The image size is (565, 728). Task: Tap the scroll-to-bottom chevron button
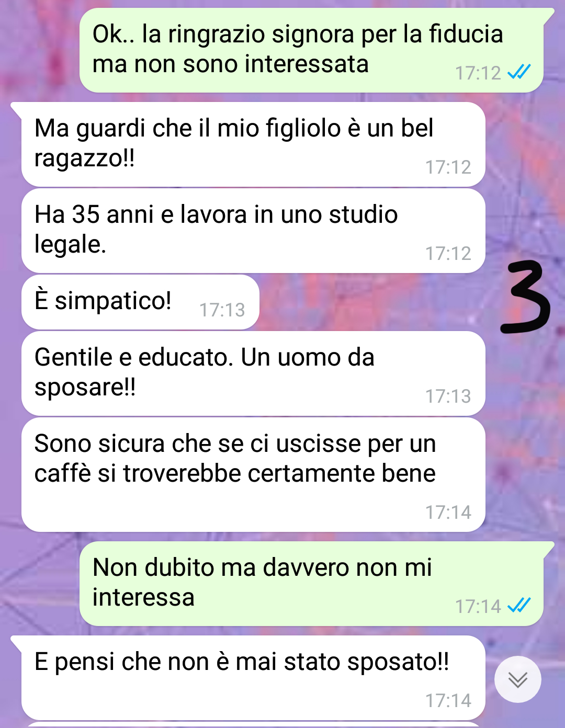[x=518, y=679]
